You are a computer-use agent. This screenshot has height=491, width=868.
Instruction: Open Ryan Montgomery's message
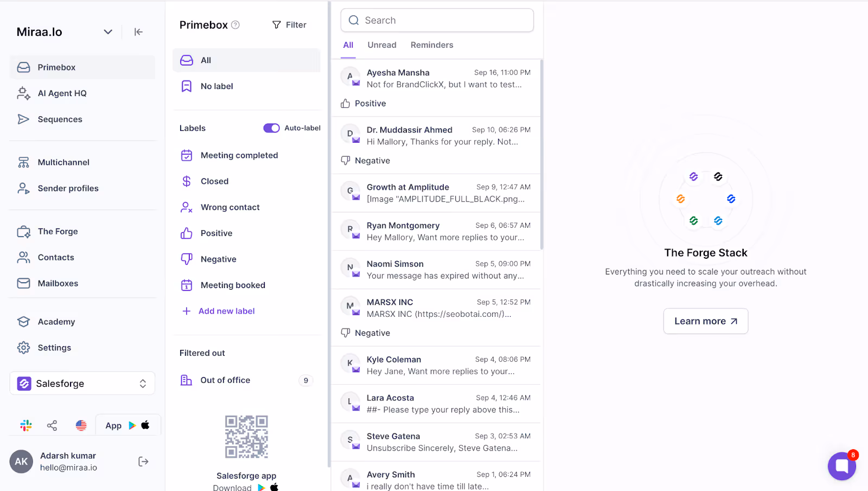436,232
